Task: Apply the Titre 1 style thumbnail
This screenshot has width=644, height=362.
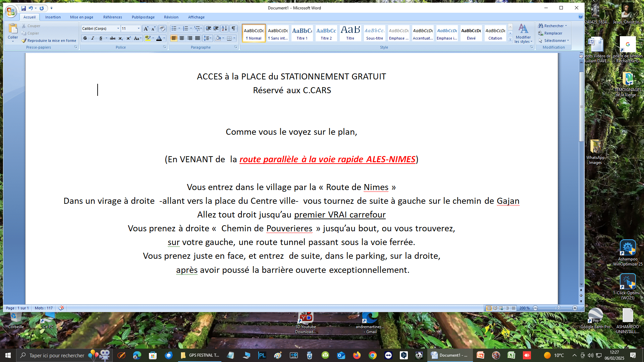Action: (302, 33)
